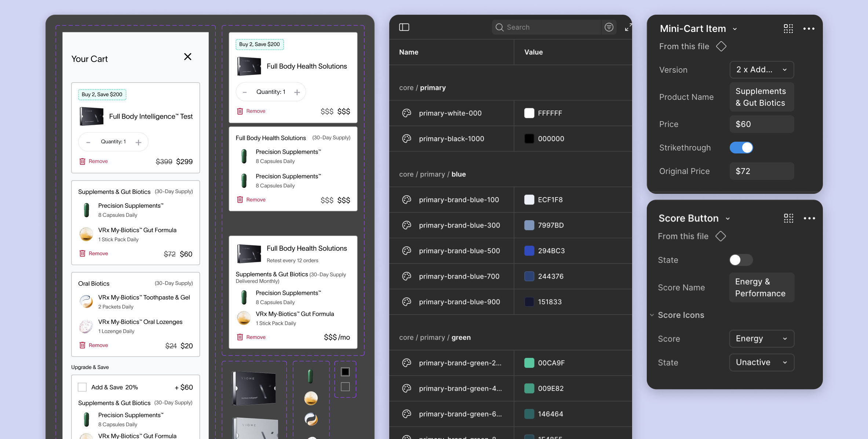
Task: Disable the Strikethrough toggle
Action: pos(741,148)
